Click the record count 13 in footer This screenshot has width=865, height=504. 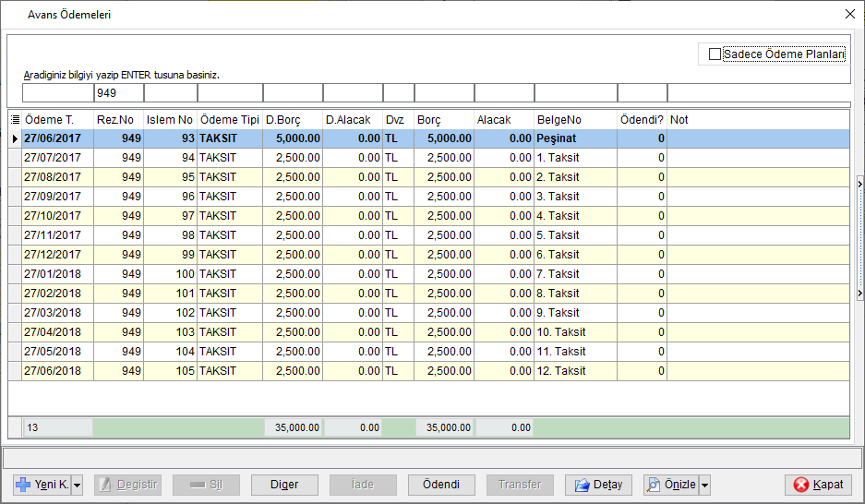pyautogui.click(x=58, y=427)
